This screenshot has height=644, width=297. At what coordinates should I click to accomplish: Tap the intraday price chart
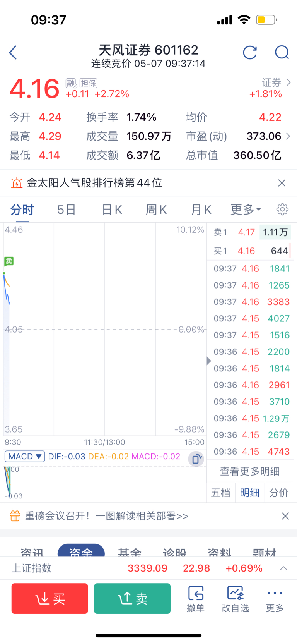tap(104, 329)
